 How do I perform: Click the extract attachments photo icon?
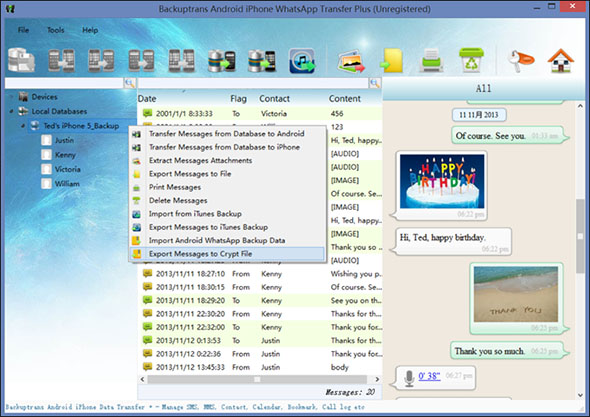coord(351,61)
